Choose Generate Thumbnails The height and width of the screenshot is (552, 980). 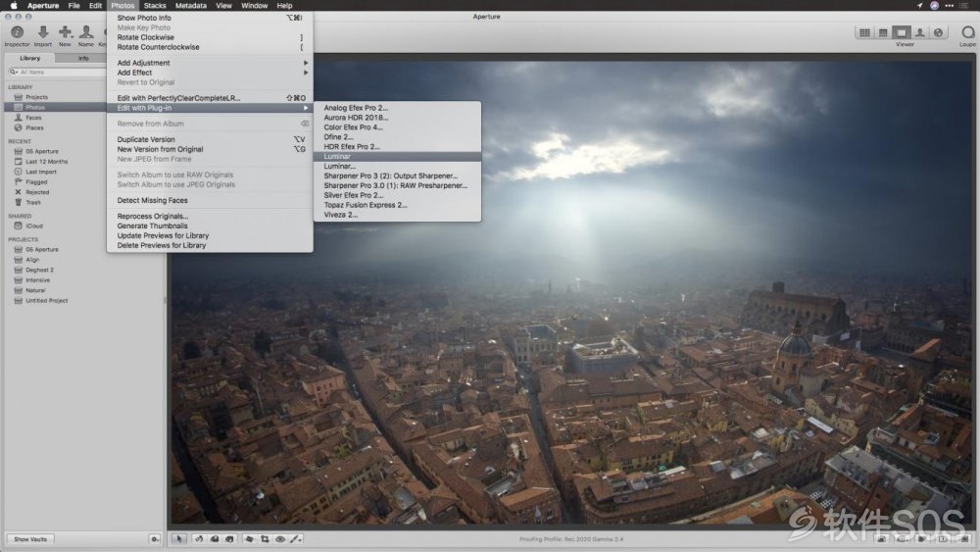(210, 226)
